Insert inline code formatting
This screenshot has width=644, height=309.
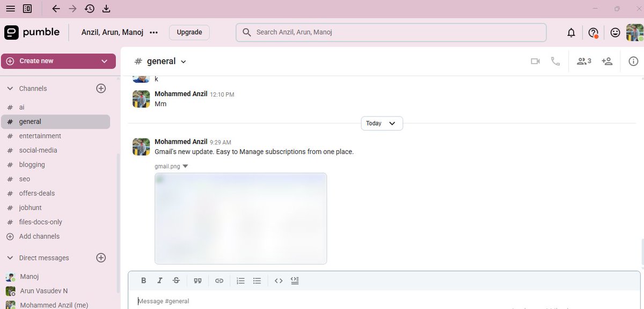pyautogui.click(x=279, y=281)
